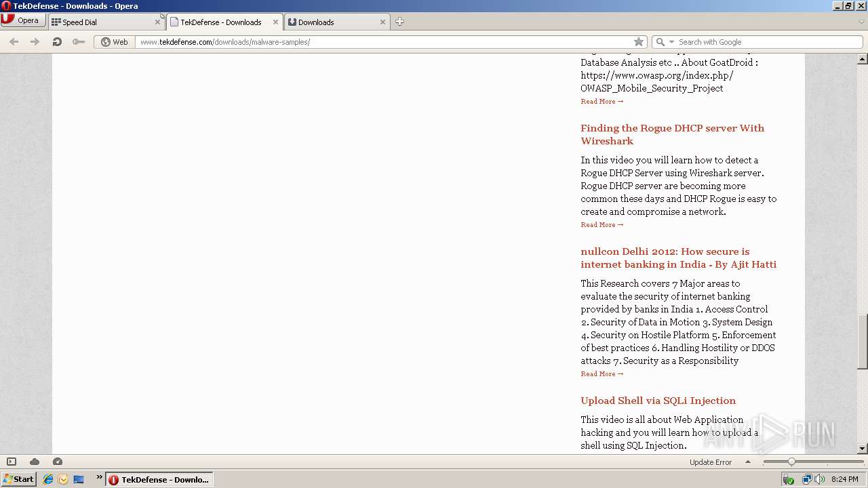
Task: Open Finding the Rogue DHCP server article
Action: click(672, 134)
